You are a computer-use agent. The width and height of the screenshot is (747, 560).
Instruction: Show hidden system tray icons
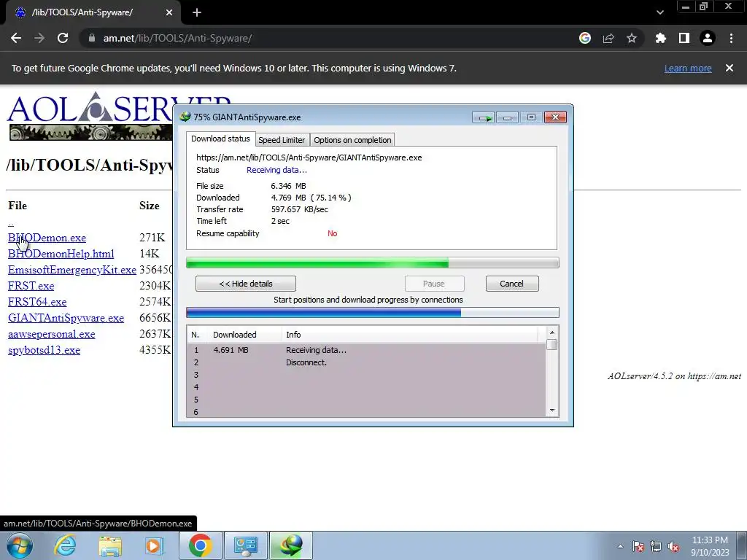[x=620, y=546]
